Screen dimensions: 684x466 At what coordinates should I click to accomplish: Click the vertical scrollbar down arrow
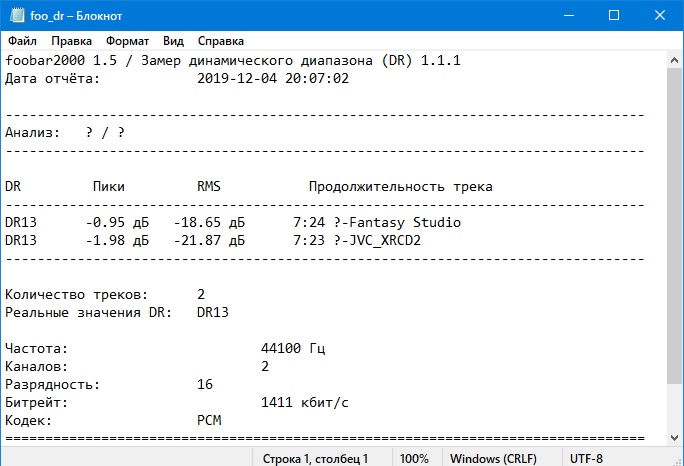[x=674, y=438]
